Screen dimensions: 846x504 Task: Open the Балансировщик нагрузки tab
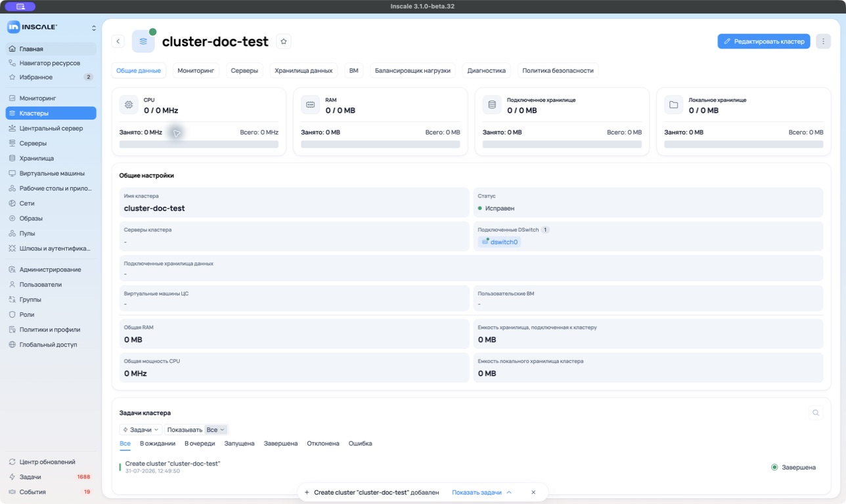coord(412,70)
